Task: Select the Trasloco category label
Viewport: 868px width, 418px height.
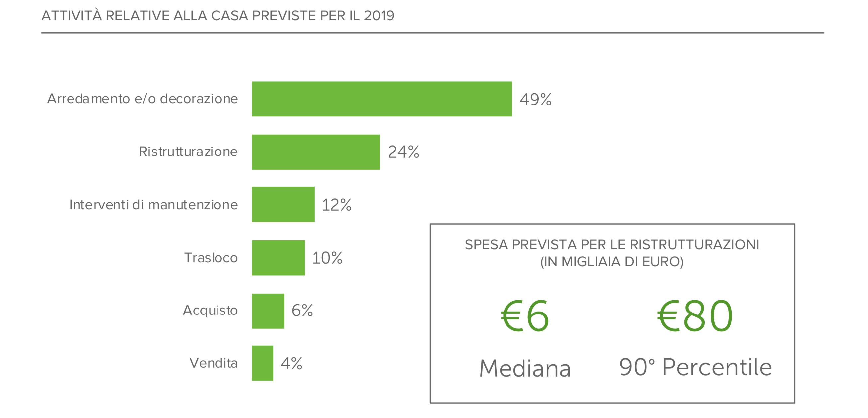Action: click(x=211, y=258)
